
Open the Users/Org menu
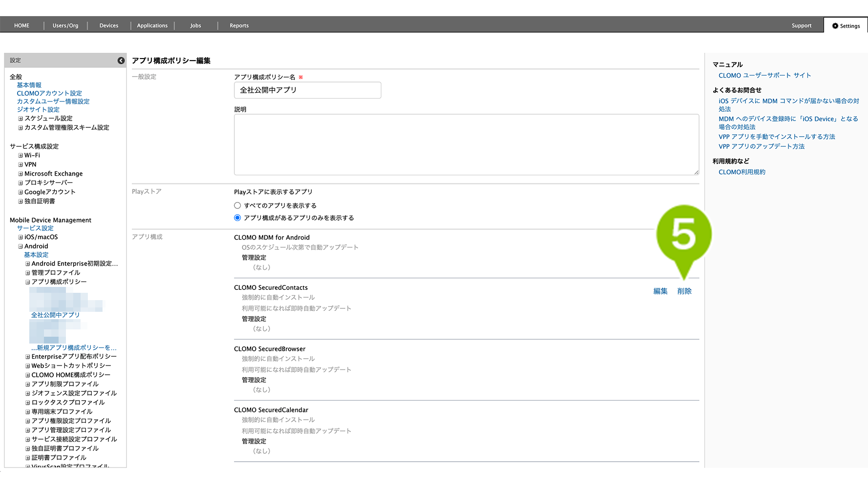point(65,25)
